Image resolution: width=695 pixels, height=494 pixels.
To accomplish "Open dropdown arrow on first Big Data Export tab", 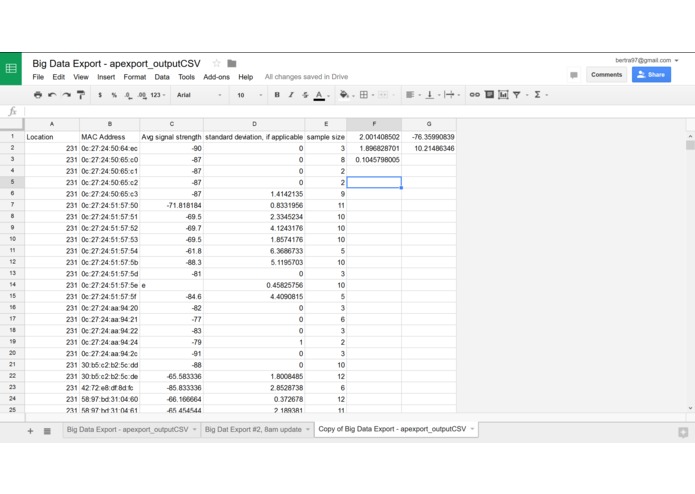I will click(x=195, y=429).
